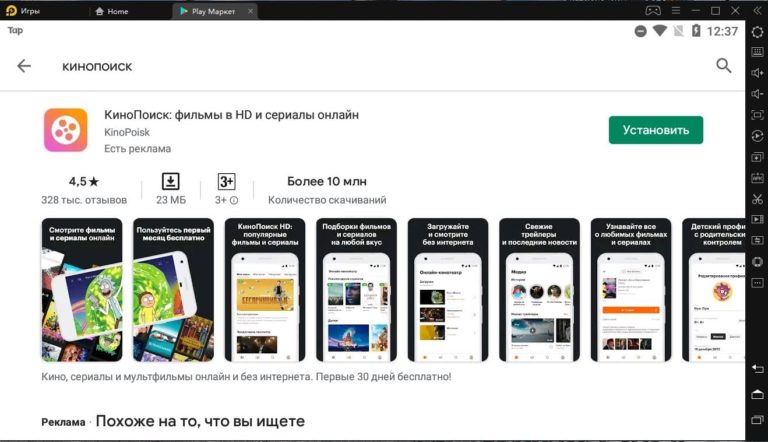The height and width of the screenshot is (442, 768).
Task: Click 'Более 10 млн' downloads count
Action: (x=327, y=182)
